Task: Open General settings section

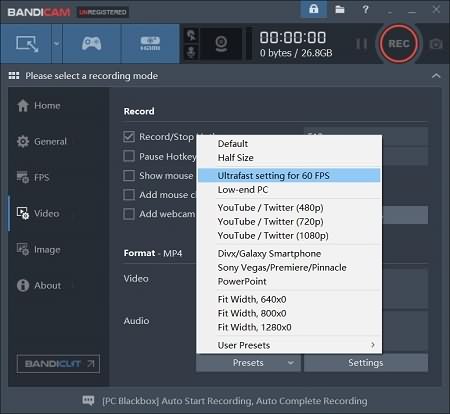Action: click(x=58, y=141)
